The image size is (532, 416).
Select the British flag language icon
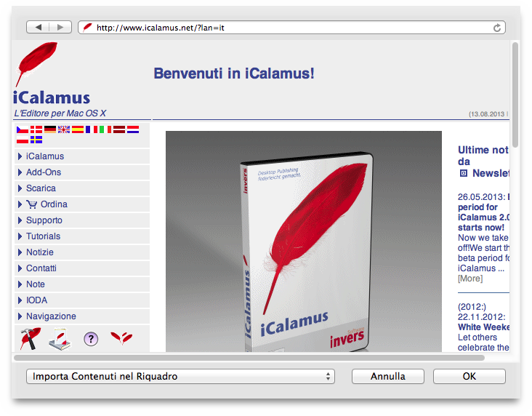point(64,129)
